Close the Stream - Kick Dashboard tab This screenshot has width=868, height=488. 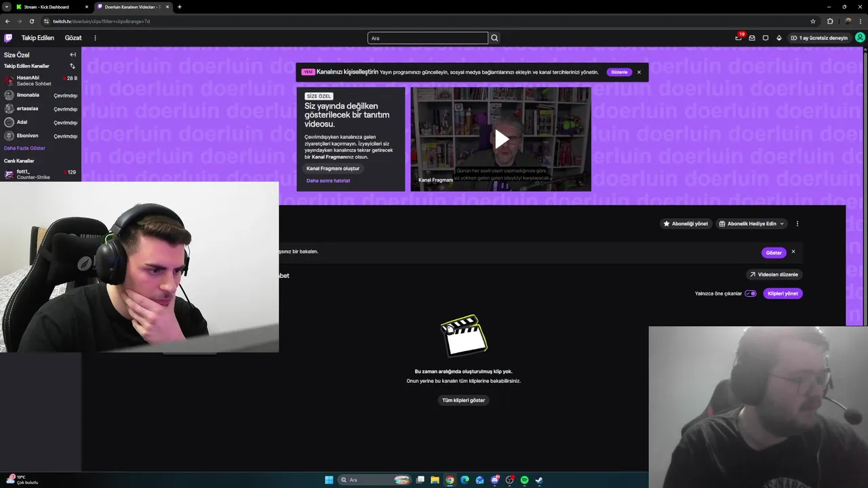[x=87, y=7]
